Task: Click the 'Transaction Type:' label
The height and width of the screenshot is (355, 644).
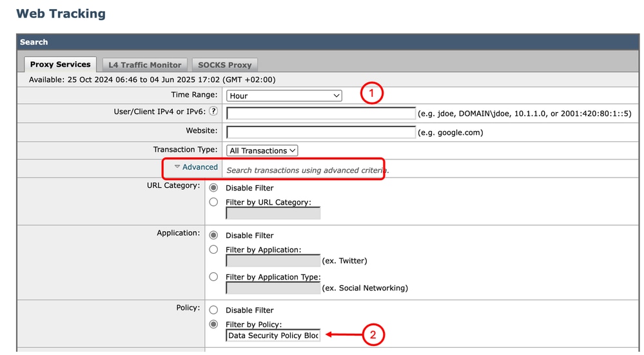Action: point(185,149)
